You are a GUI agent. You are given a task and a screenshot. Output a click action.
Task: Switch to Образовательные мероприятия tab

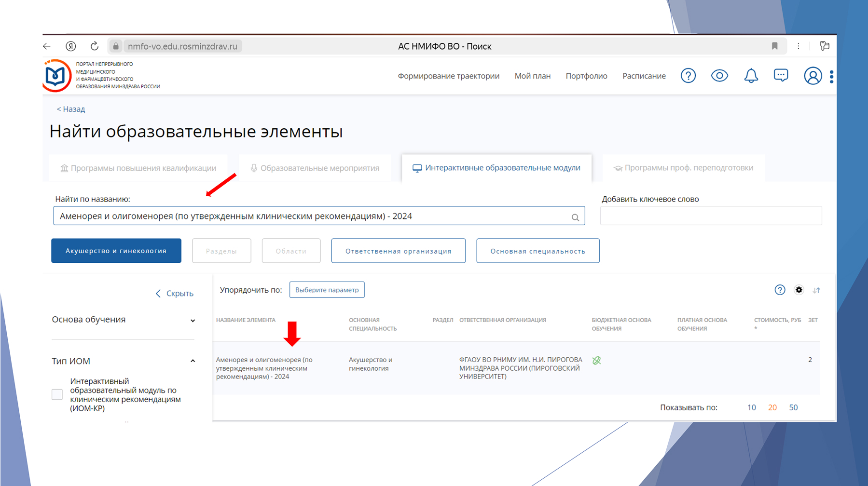315,168
